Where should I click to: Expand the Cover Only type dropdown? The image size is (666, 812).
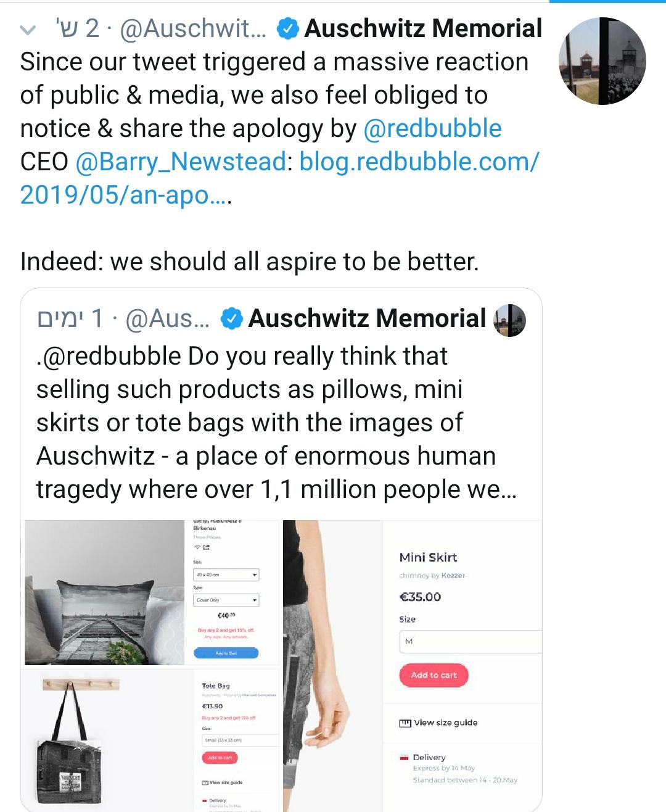226,600
